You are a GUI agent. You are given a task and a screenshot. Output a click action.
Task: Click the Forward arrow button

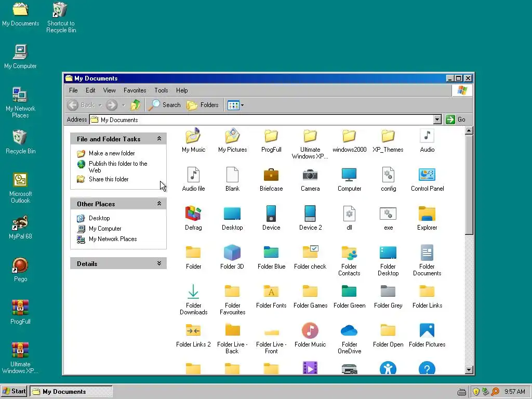(112, 105)
